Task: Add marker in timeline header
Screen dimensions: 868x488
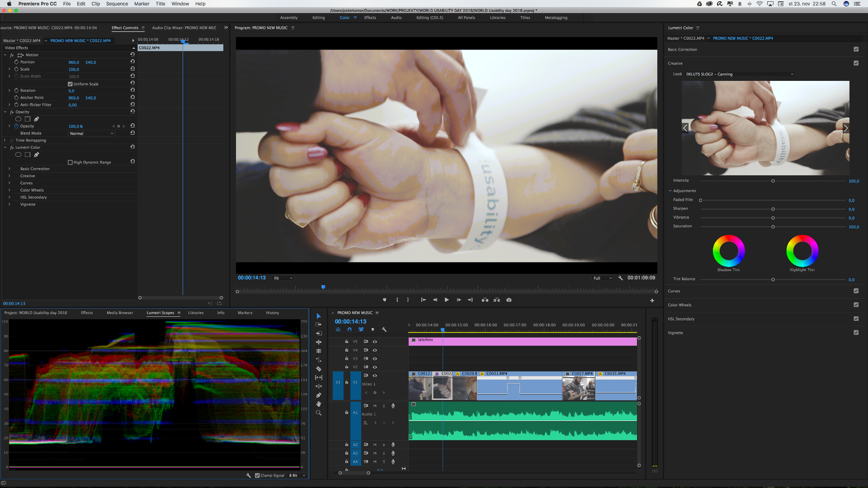Action: [x=373, y=329]
